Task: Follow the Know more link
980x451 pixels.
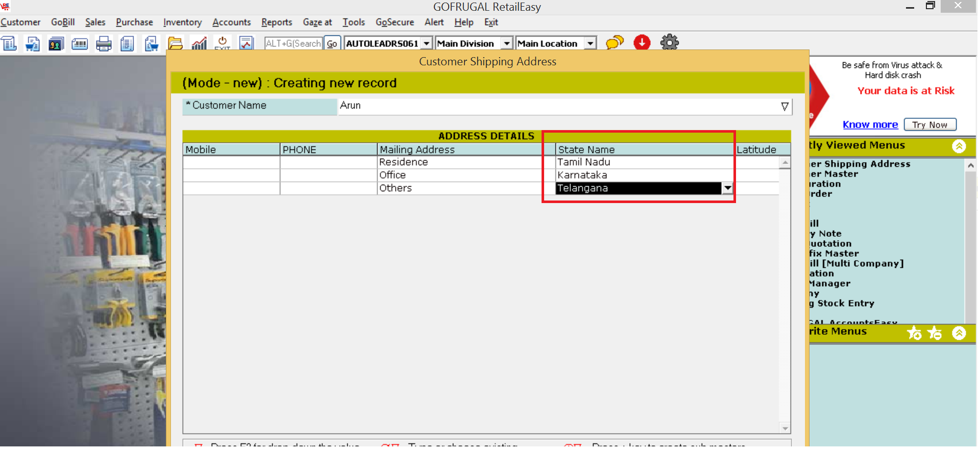Action: (x=870, y=125)
